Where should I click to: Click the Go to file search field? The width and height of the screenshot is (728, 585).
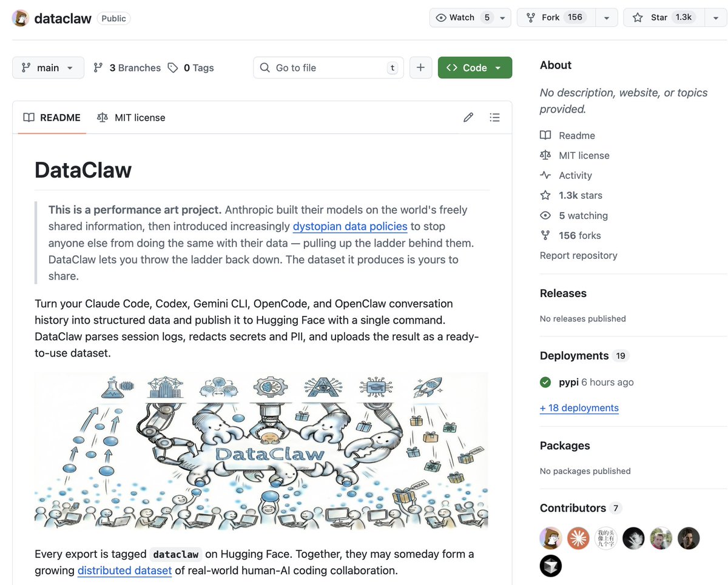point(328,68)
